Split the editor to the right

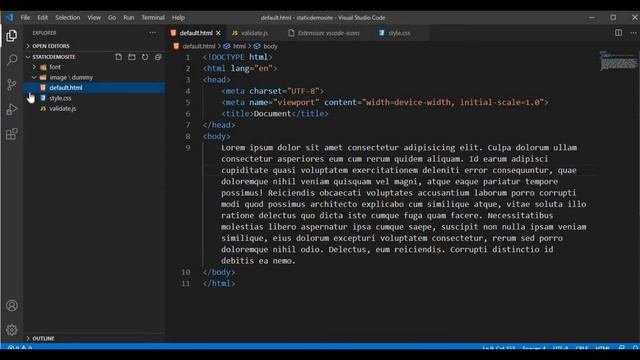[x=618, y=33]
